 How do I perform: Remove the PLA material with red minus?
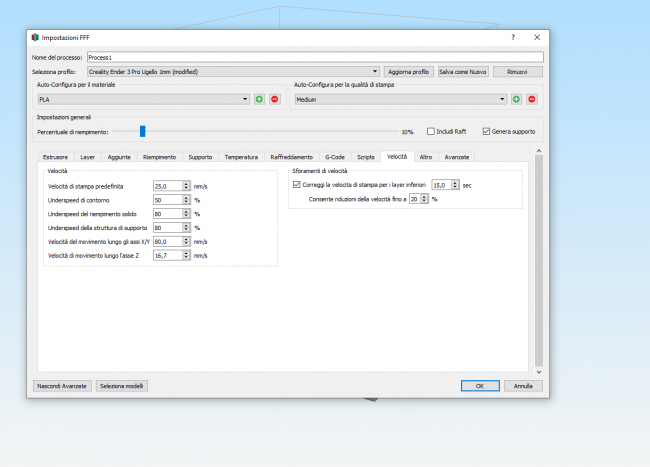point(274,100)
